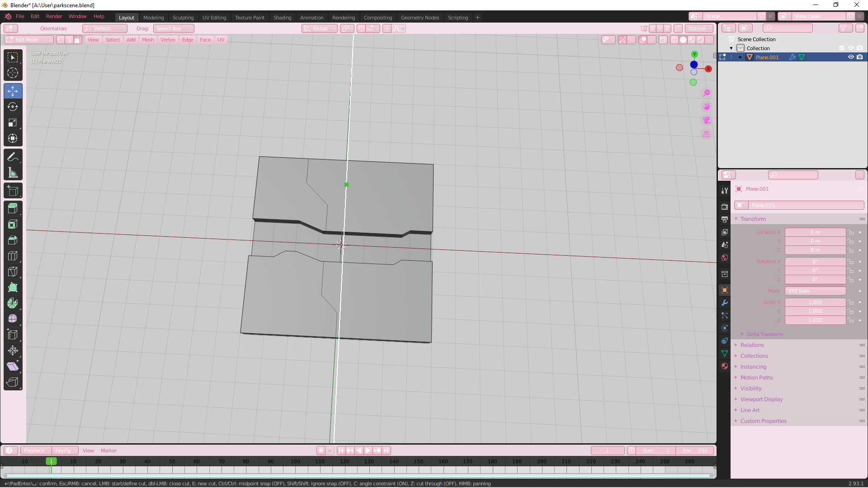Open the Drag Select Box dropdown
The image size is (868, 488).
coord(174,28)
